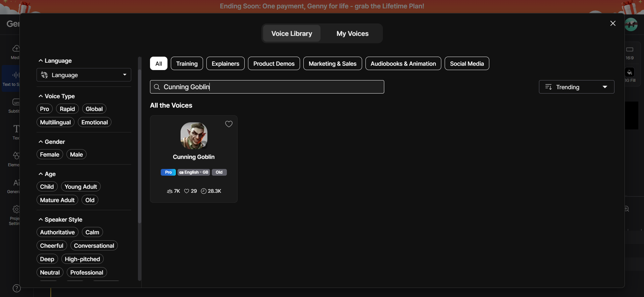Close the Voice Library dialog
Image resolution: width=644 pixels, height=297 pixels.
[613, 23]
